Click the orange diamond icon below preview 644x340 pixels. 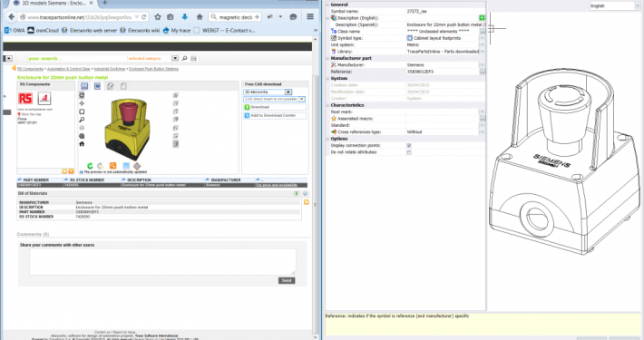point(137,166)
